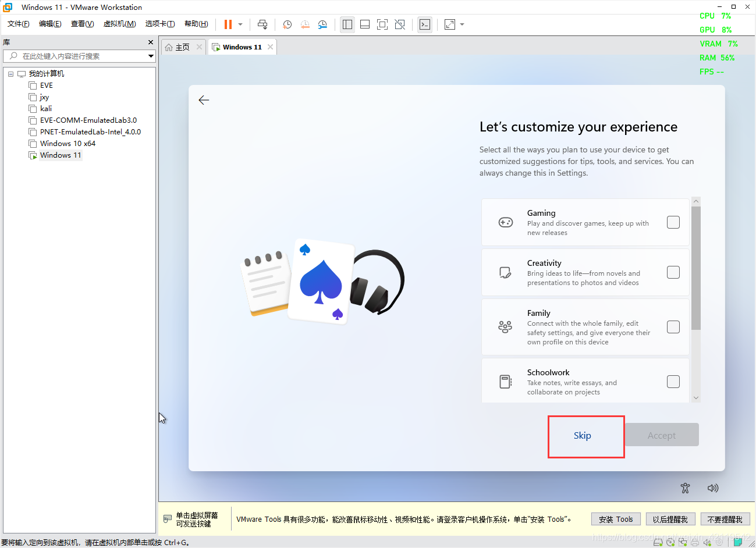Open the Accessibility icon in setup
This screenshot has height=548, width=756.
[x=685, y=488]
